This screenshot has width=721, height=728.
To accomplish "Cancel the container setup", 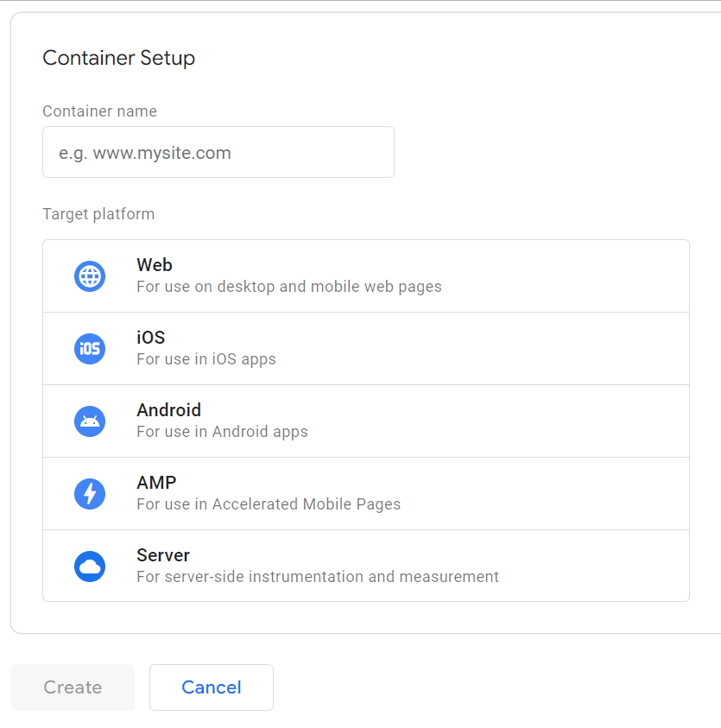I will pyautogui.click(x=212, y=687).
